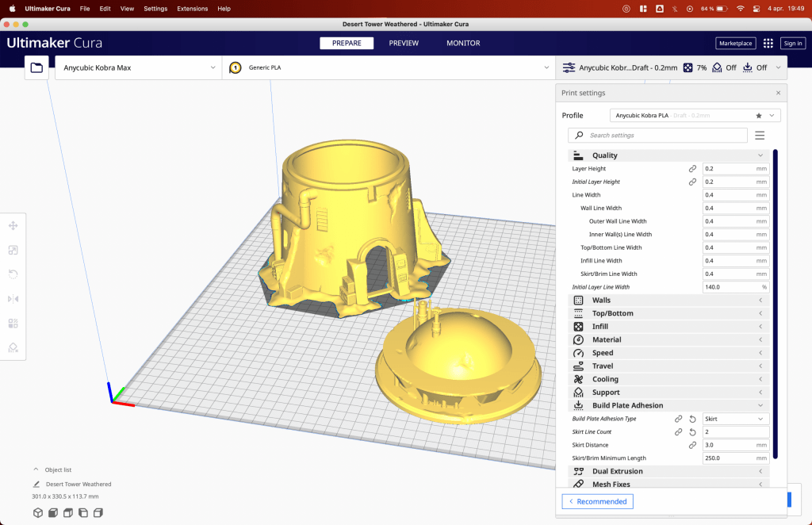Close the Print settings panel
812x525 pixels.
click(x=779, y=94)
